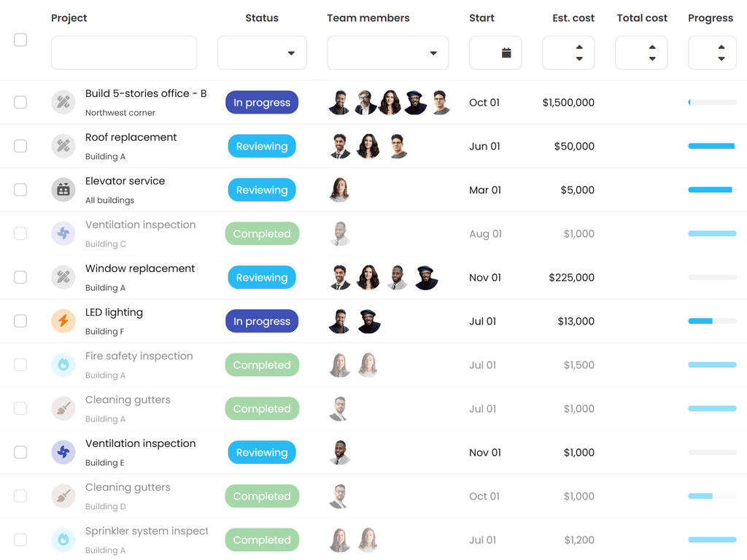Open the calendar picker in the Start column
Image resolution: width=747 pixels, height=560 pixels.
coord(495,52)
